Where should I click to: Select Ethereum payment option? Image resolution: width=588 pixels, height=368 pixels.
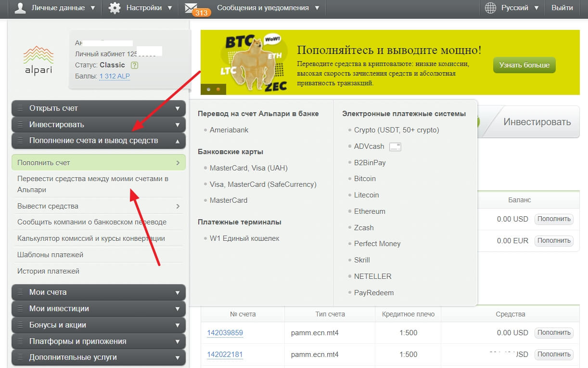370,211
